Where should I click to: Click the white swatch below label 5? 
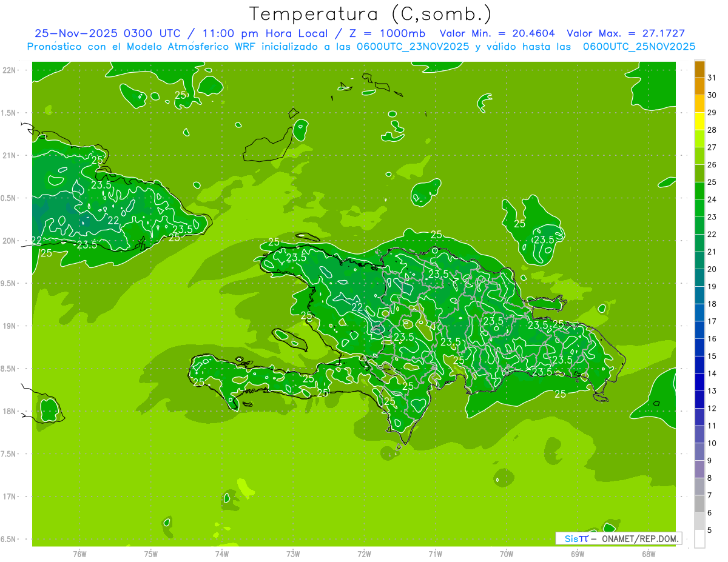699,539
